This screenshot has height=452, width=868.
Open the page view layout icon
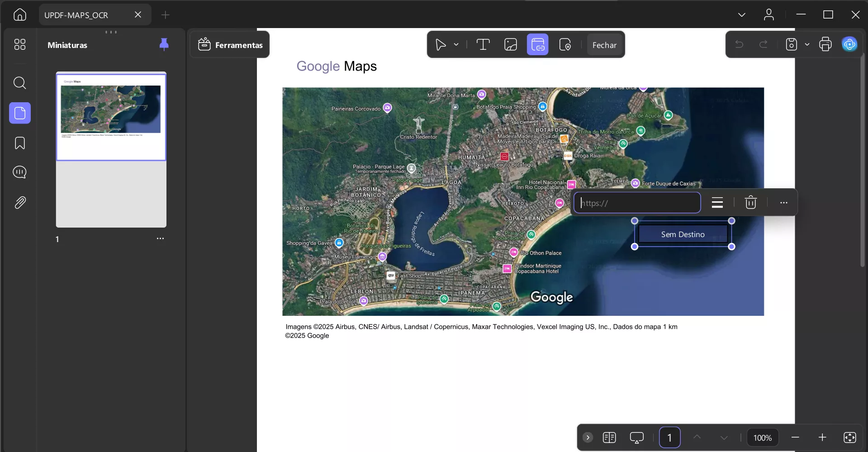click(609, 438)
